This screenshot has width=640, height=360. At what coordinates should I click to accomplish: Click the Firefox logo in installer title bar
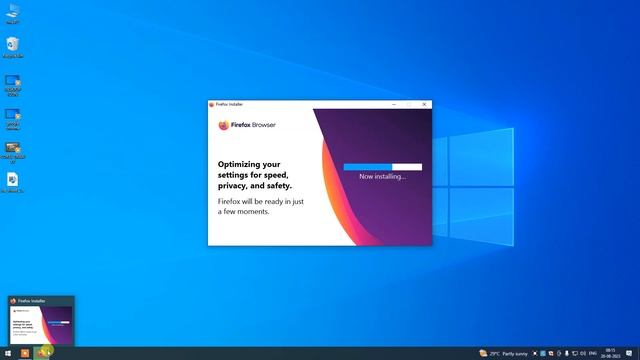point(211,104)
